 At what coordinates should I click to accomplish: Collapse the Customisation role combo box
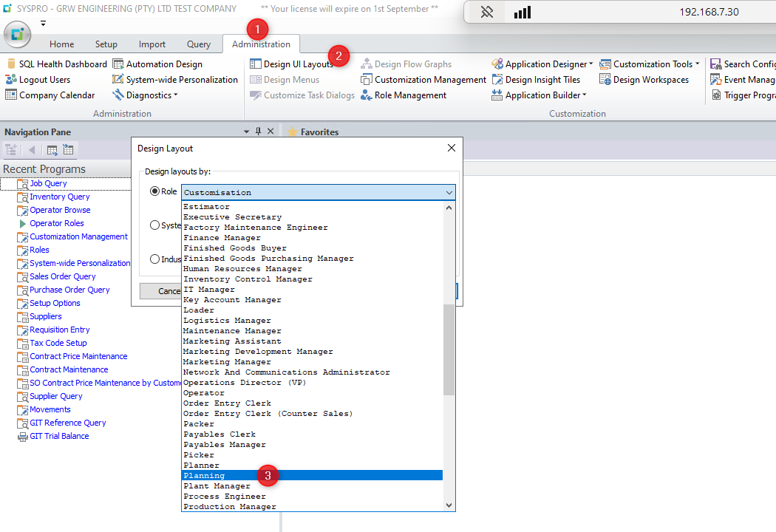click(x=449, y=193)
